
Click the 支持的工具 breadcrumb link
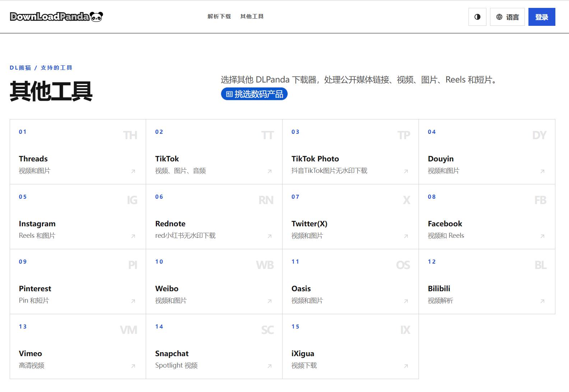56,68
